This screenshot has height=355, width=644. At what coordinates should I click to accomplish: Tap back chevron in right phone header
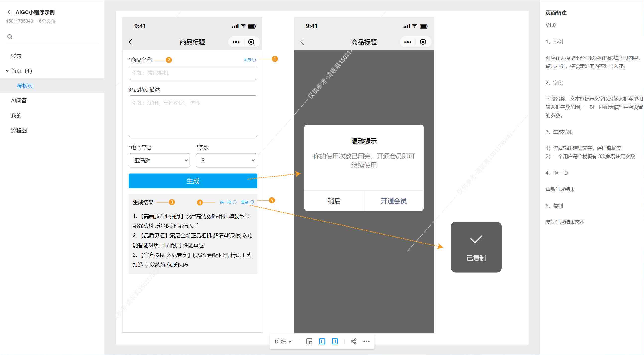coord(302,42)
